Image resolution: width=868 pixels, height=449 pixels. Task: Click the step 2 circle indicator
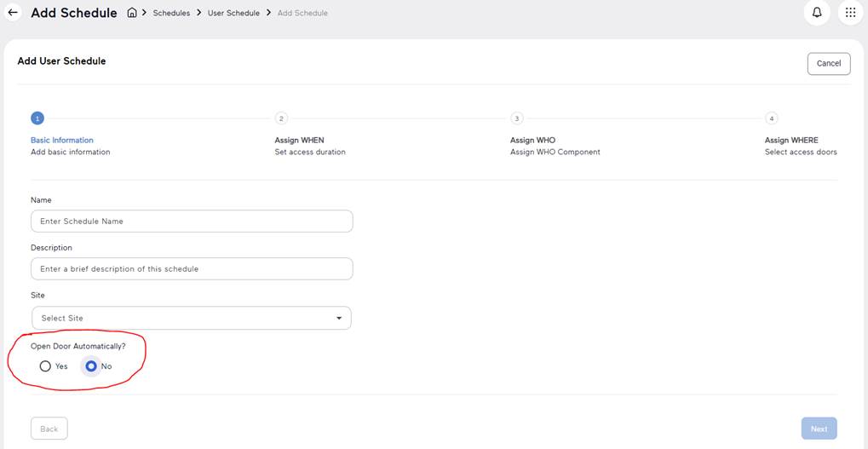281,118
